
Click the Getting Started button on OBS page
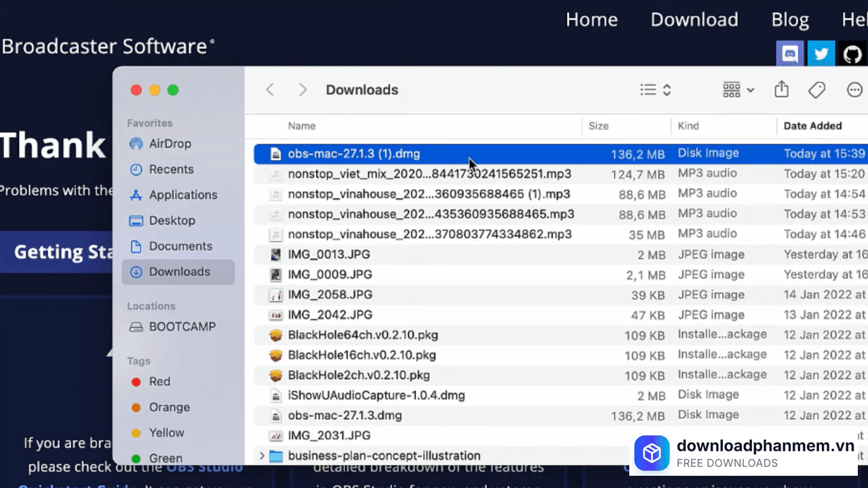coord(56,252)
